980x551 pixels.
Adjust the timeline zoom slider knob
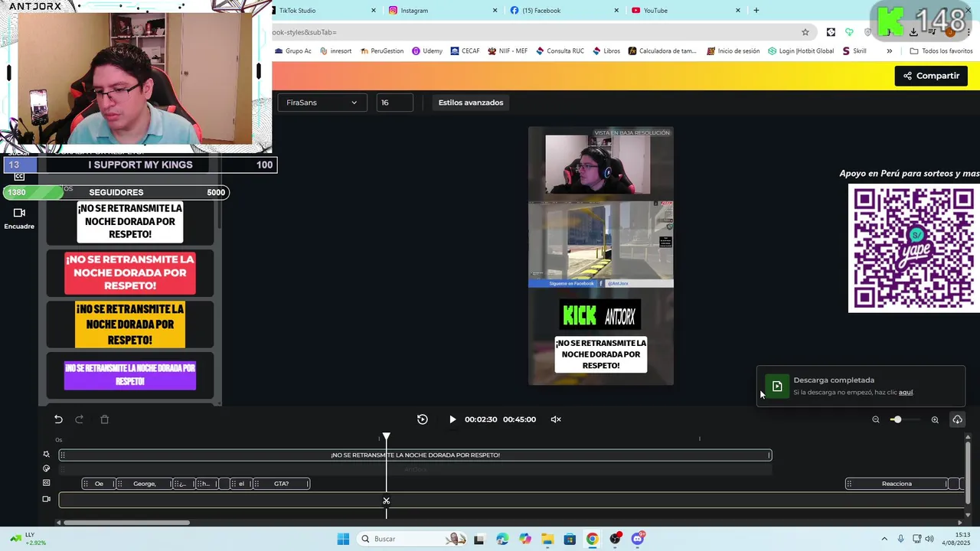[897, 419]
